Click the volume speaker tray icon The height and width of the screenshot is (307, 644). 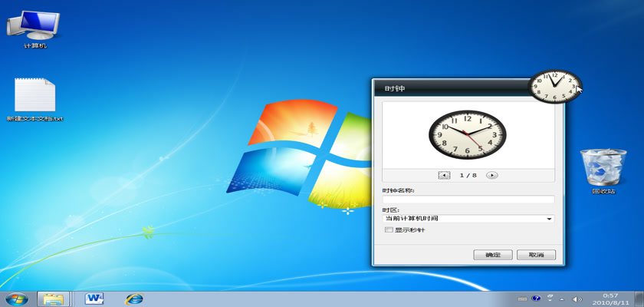[x=577, y=299]
